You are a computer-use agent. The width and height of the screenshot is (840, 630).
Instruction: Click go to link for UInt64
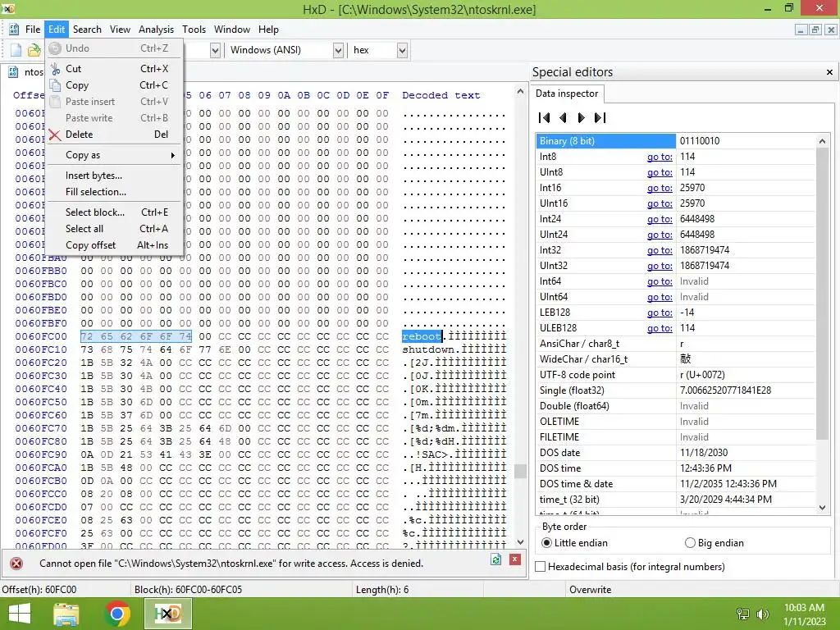(660, 297)
